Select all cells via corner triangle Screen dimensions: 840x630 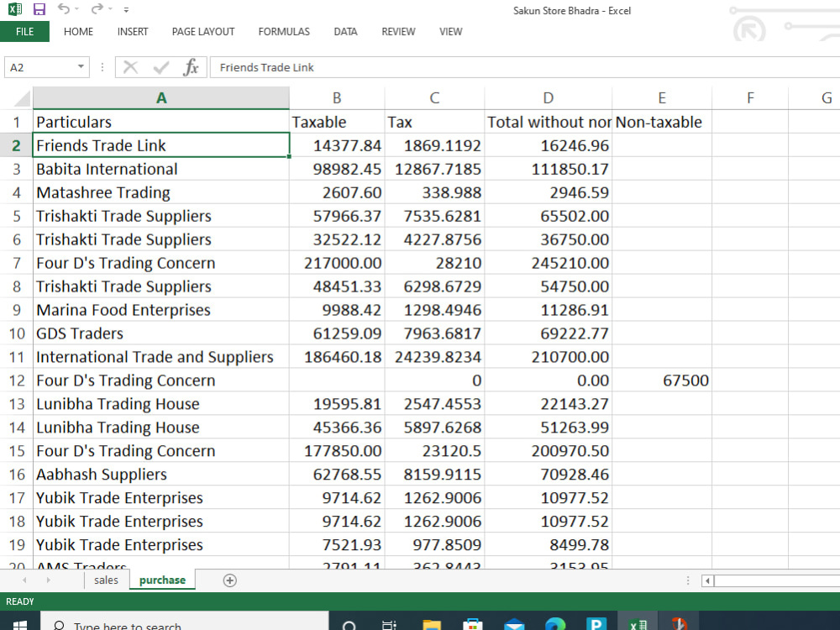coord(22,98)
